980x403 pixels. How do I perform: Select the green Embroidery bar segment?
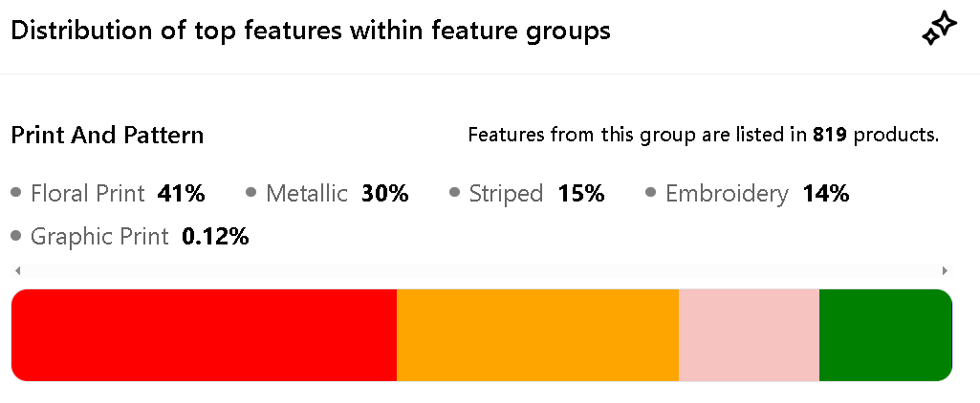click(x=885, y=334)
